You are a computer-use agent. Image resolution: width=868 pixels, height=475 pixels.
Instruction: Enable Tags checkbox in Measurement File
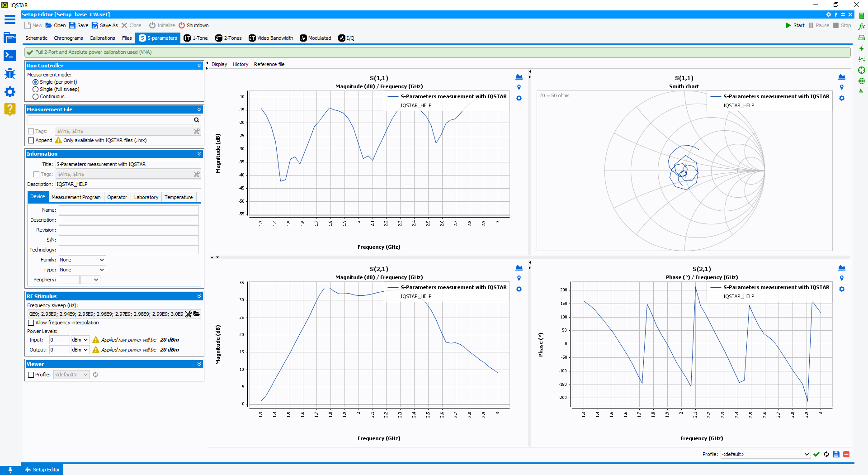click(x=31, y=132)
